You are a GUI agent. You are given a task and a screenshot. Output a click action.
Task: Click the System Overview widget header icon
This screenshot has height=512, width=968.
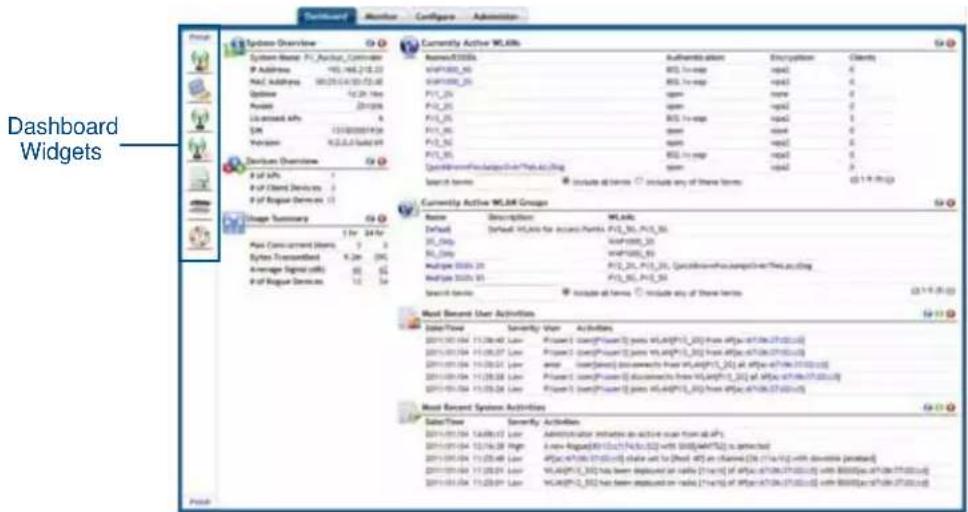click(235, 46)
